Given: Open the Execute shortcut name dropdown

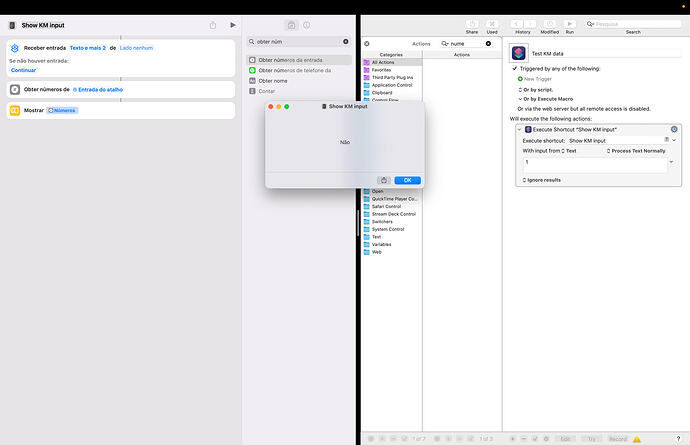Looking at the screenshot, I should coord(674,140).
